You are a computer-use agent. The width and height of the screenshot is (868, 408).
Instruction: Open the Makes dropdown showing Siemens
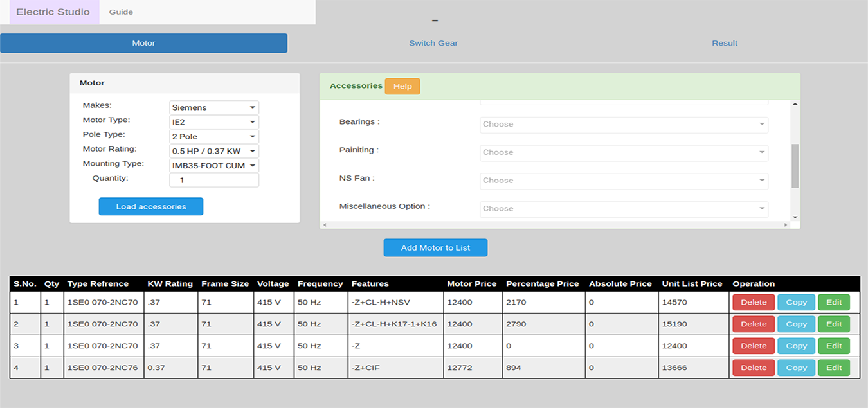point(214,107)
